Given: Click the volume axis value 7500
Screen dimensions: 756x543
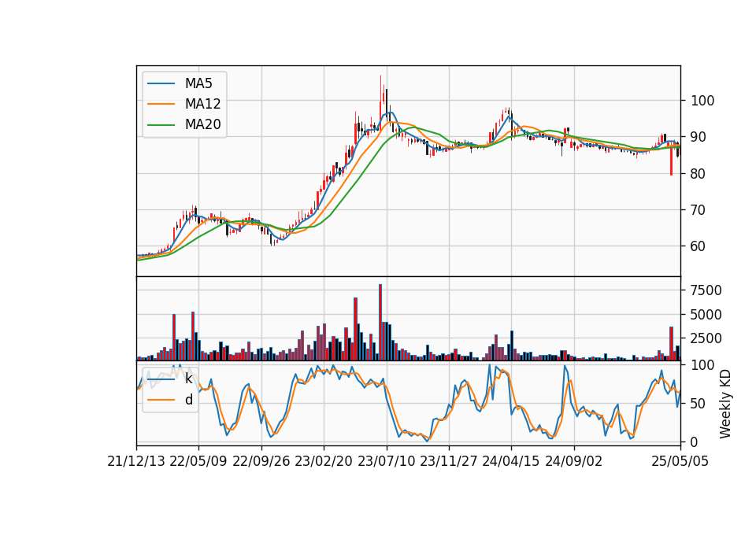Looking at the screenshot, I should (706, 290).
